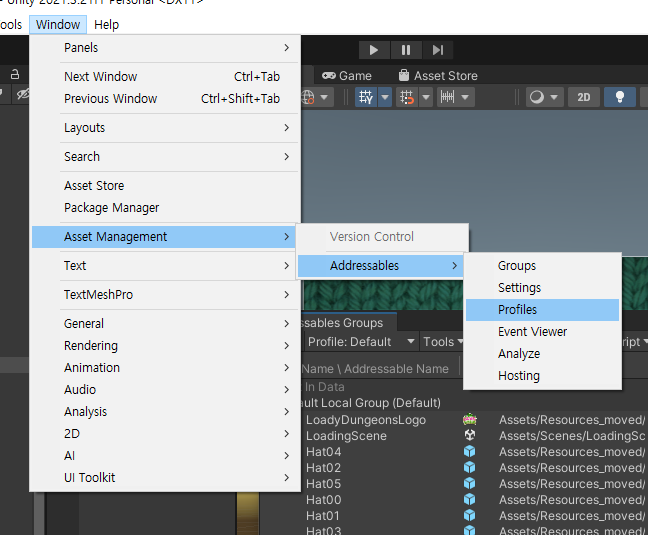Toggle grid snapping icon
Screen dimensions: 648x535
(x=366, y=97)
